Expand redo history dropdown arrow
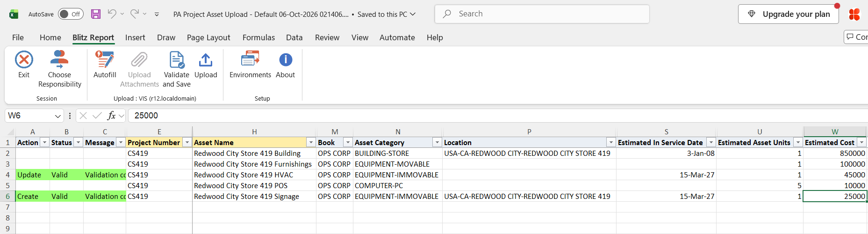The image size is (868, 234). (145, 14)
